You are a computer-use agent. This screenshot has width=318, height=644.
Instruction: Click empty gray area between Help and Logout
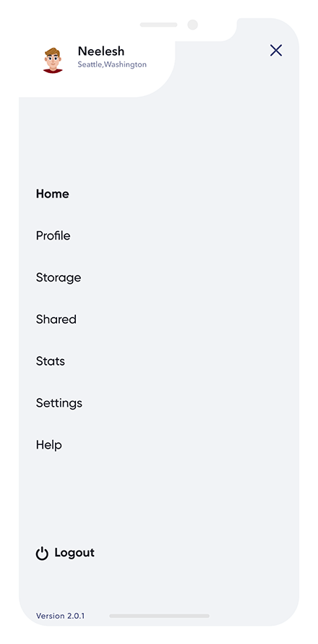point(159,499)
